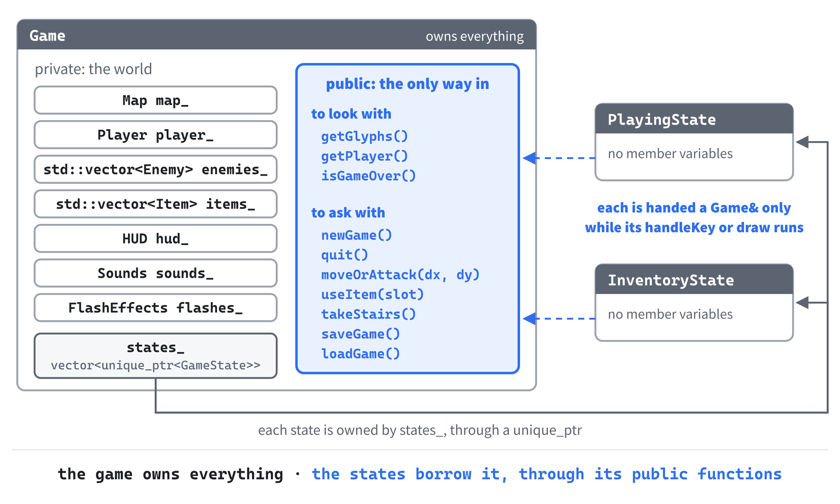Select the InventoryState class header
This screenshot has width=840, height=504.
point(694,280)
